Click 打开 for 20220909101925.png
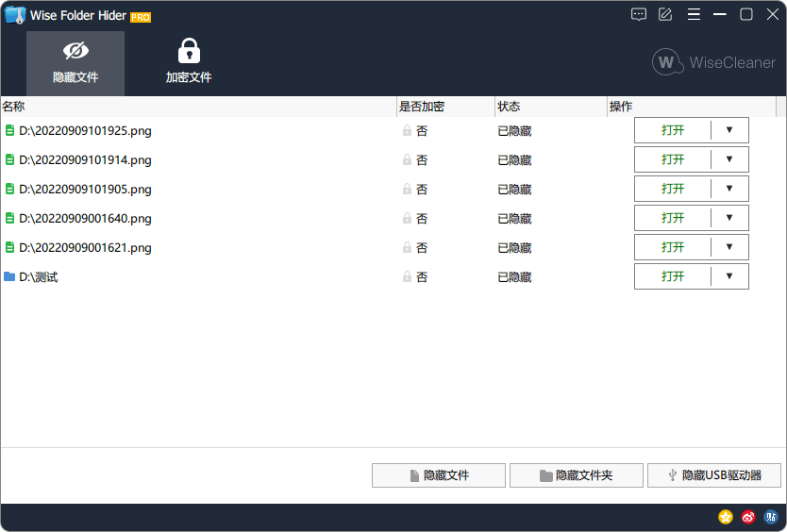This screenshot has height=532, width=787. [673, 130]
